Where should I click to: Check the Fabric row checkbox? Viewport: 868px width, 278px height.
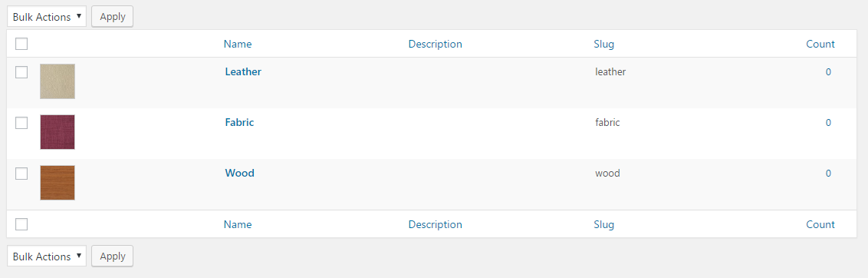[21, 123]
